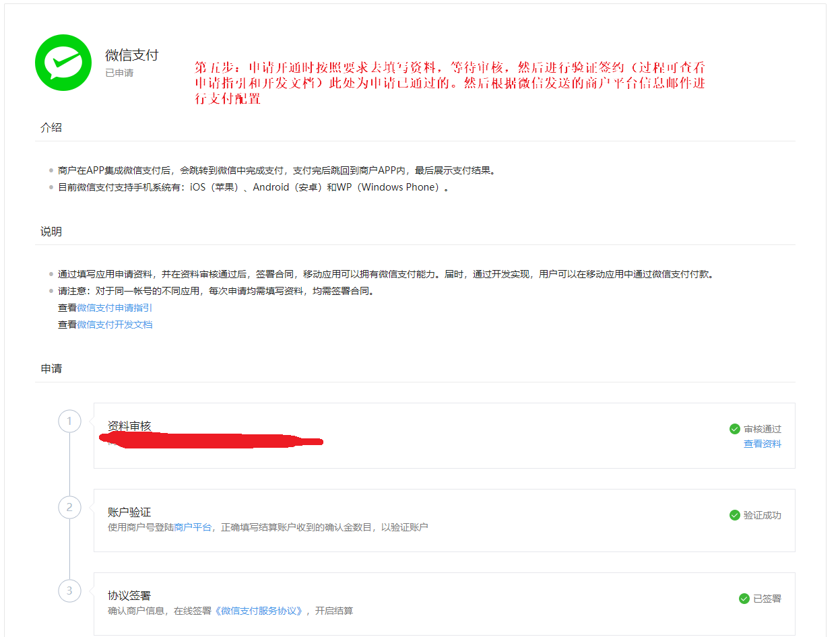Click the line starting 请注意：对于同一帐号
The image size is (840, 637).
pos(216,292)
